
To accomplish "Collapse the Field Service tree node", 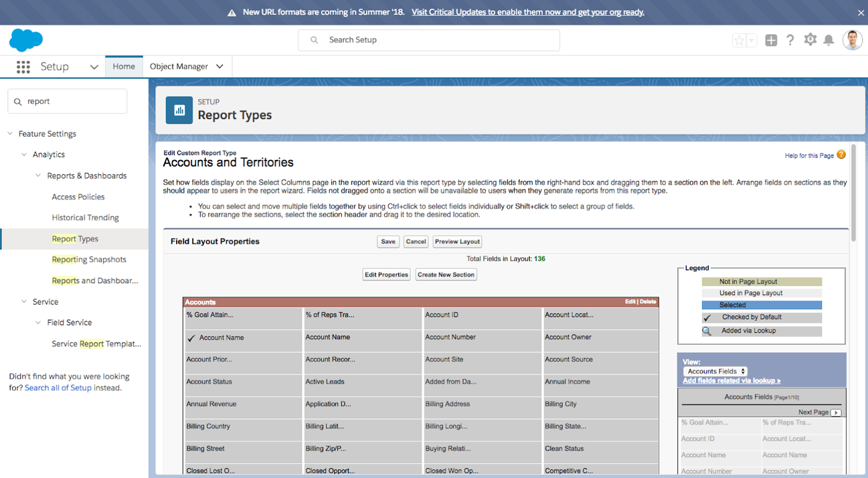I will pos(38,323).
